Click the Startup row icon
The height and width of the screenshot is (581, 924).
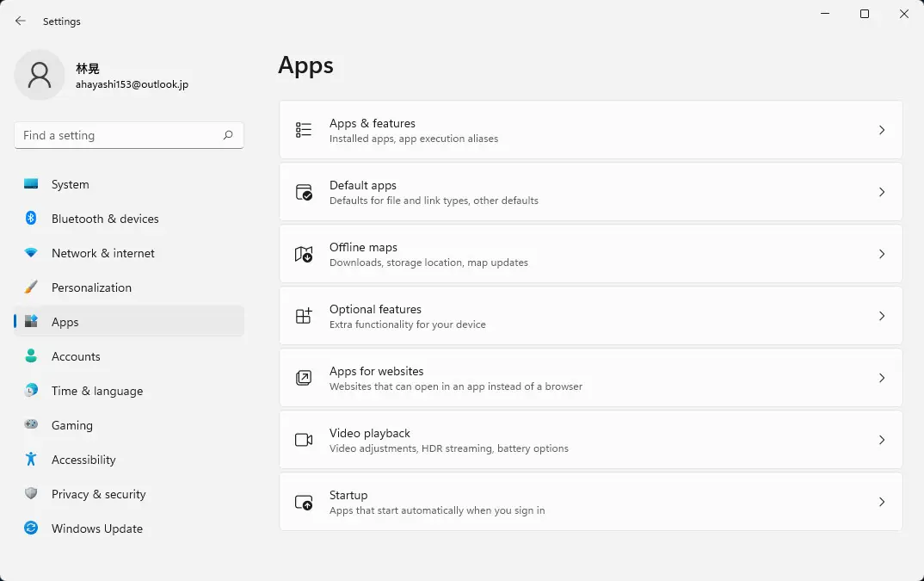(x=303, y=502)
